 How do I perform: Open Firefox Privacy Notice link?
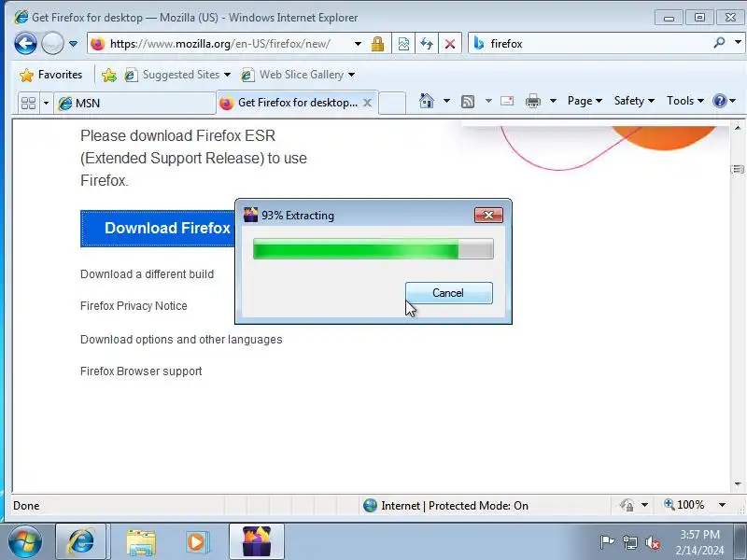pyautogui.click(x=134, y=306)
